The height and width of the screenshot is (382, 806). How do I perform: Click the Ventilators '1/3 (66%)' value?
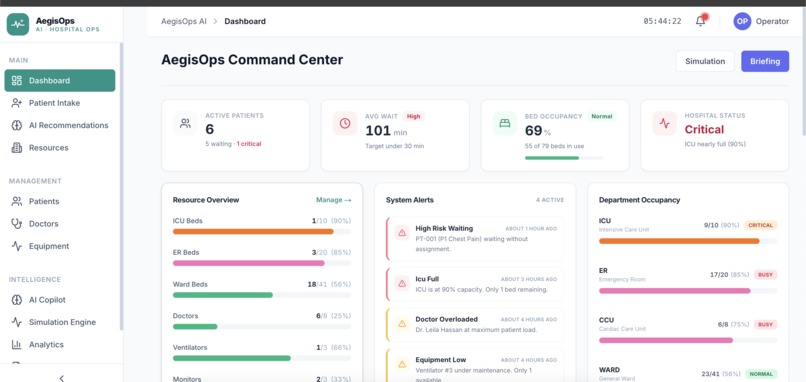[x=334, y=348]
